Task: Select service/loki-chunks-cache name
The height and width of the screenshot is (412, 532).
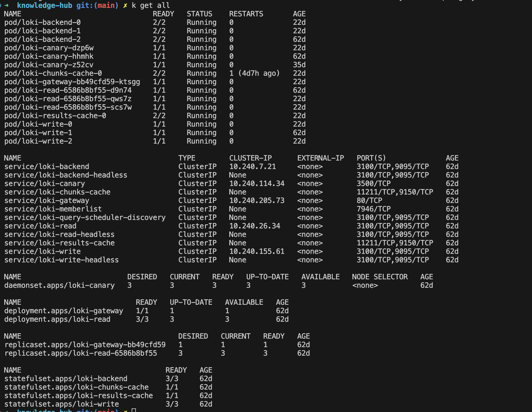Action: click(x=57, y=192)
